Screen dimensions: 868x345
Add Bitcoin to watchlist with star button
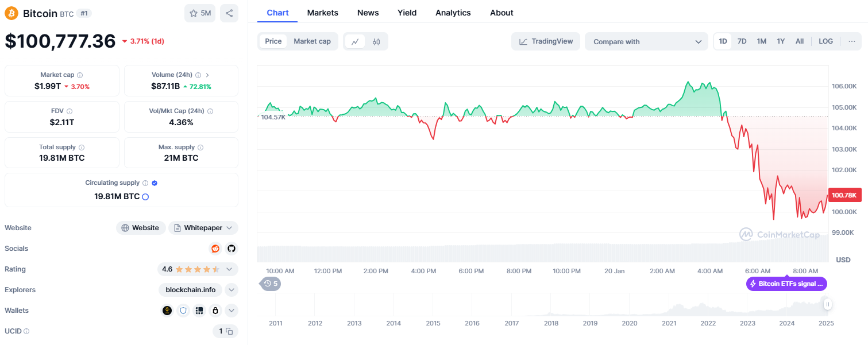199,13
